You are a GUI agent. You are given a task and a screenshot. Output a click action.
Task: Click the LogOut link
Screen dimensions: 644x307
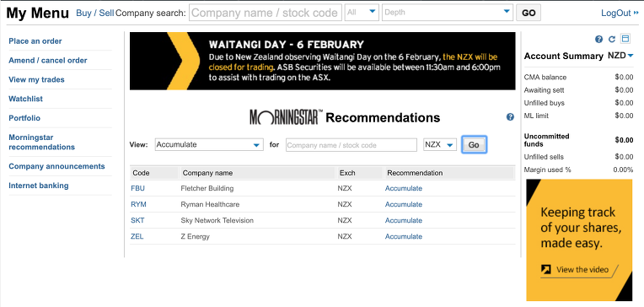tap(620, 13)
